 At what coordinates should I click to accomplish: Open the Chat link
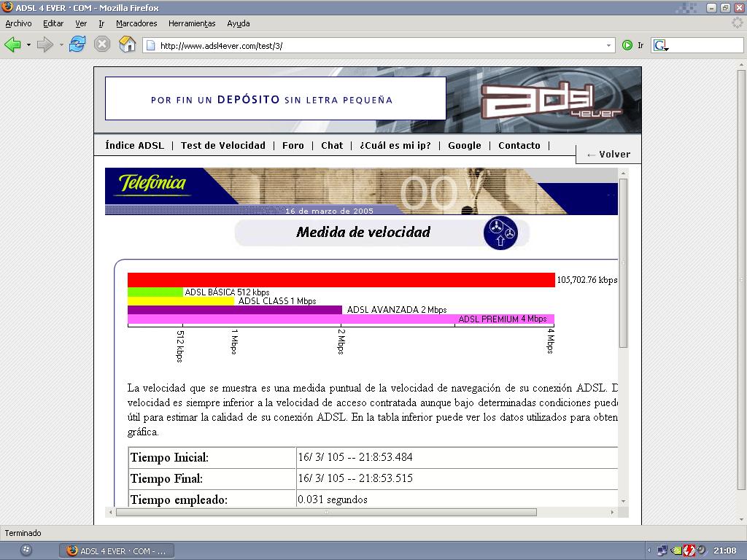coord(332,146)
